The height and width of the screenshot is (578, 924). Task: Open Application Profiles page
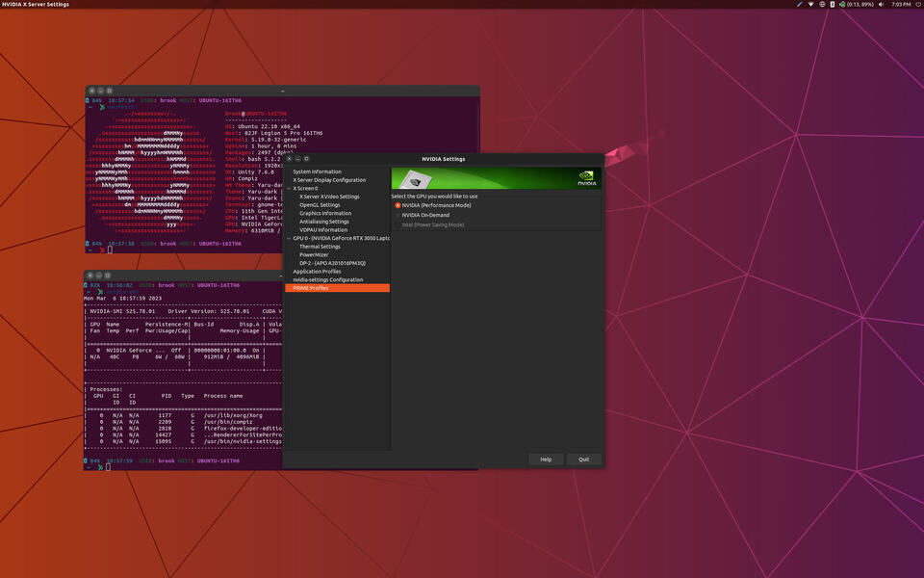[x=317, y=272]
